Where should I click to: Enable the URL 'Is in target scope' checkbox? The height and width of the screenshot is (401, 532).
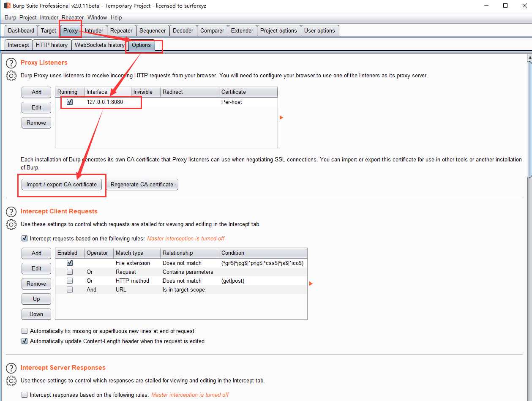(70, 289)
